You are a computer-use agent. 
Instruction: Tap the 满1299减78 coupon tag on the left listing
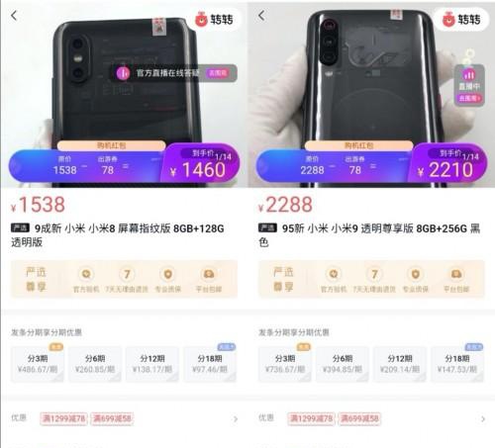(x=64, y=418)
